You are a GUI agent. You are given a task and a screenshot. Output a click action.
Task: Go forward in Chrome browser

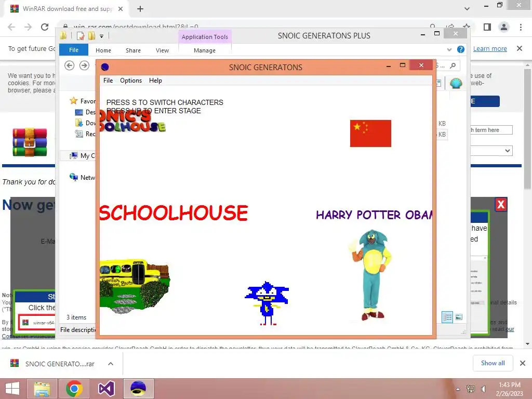point(28,27)
